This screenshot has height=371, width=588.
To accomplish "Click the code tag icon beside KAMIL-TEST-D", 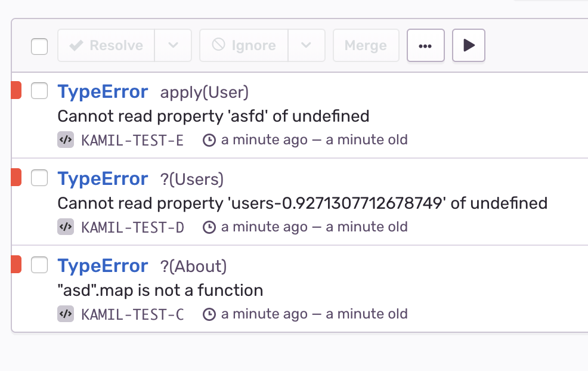I will 66,227.
